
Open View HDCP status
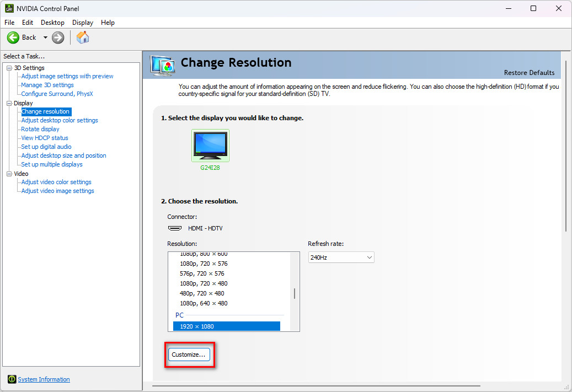[x=45, y=138]
